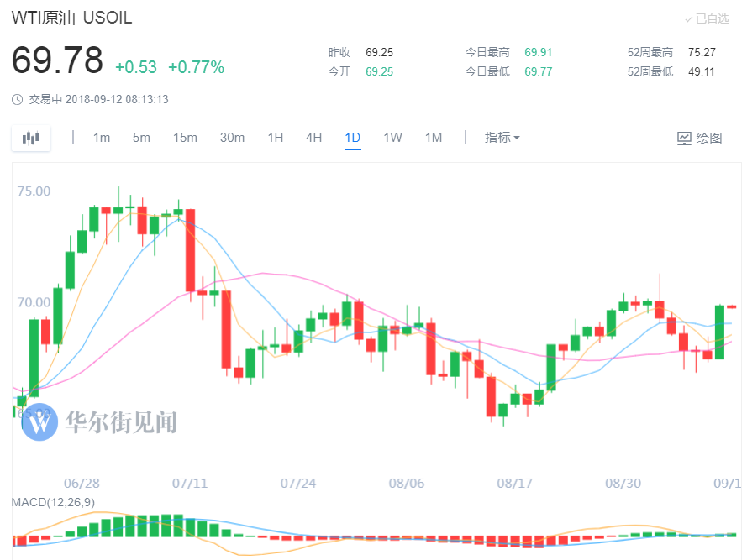Image resolution: width=747 pixels, height=560 pixels.
Task: Click the large red candle near 07/11
Action: tap(191, 250)
